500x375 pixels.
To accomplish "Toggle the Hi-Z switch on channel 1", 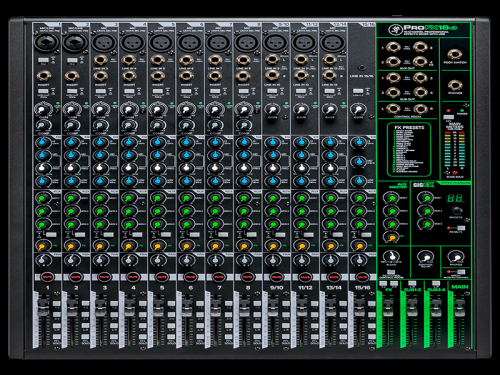I will [x=43, y=60].
